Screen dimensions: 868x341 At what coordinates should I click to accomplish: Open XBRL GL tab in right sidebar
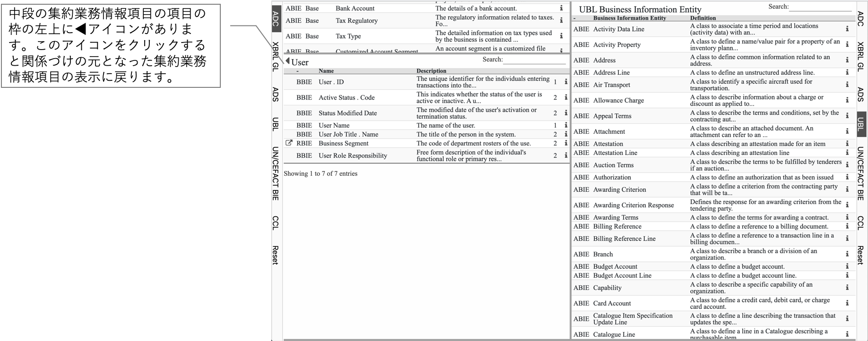point(861,57)
